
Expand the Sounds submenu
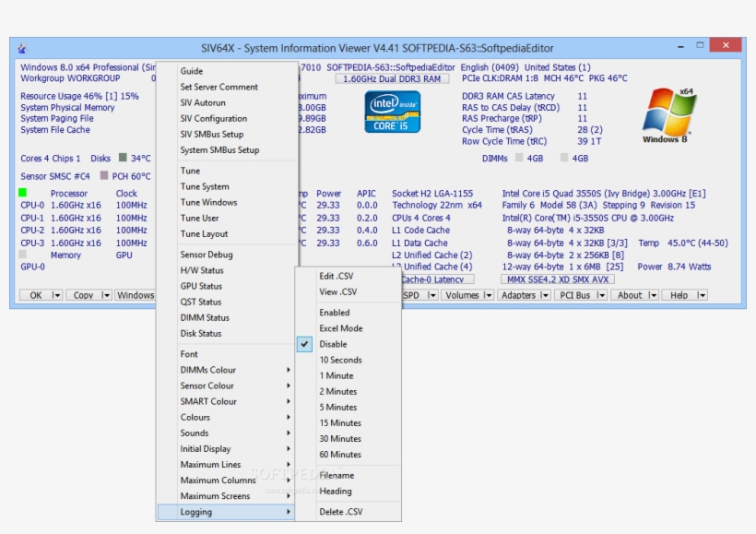pyautogui.click(x=226, y=433)
